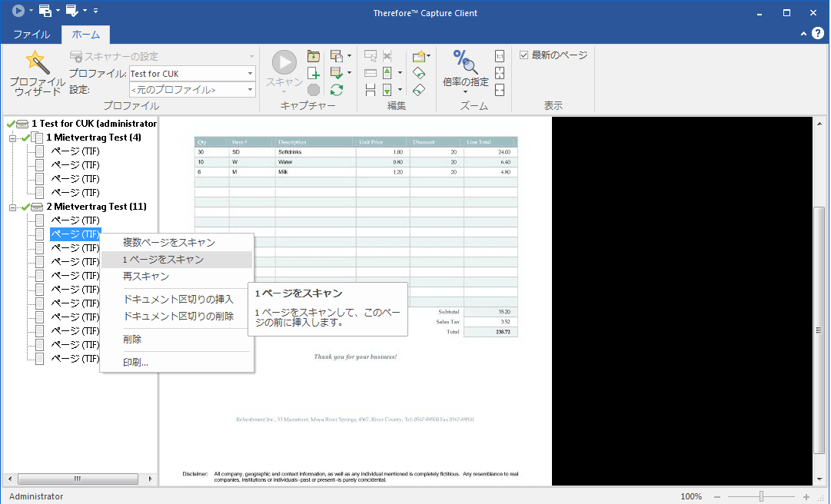Select the 2 Mietvertrag Test (11) tree item
The image size is (831, 504).
pyautogui.click(x=96, y=207)
